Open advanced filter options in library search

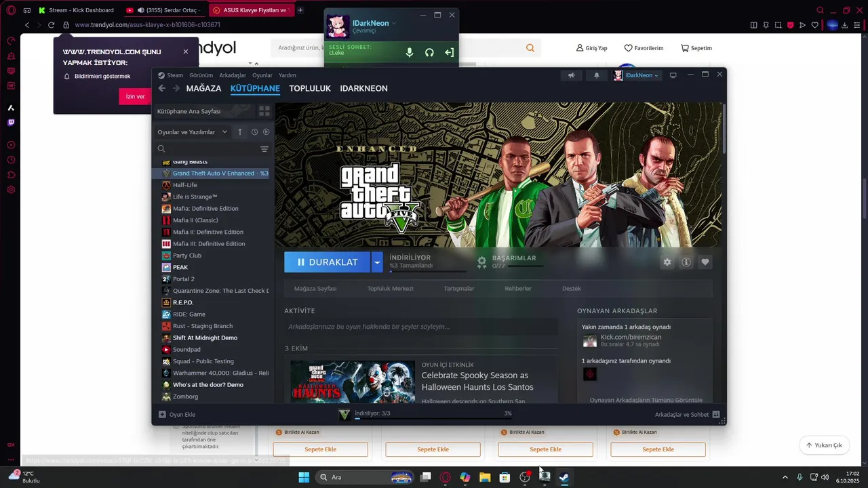click(x=264, y=149)
